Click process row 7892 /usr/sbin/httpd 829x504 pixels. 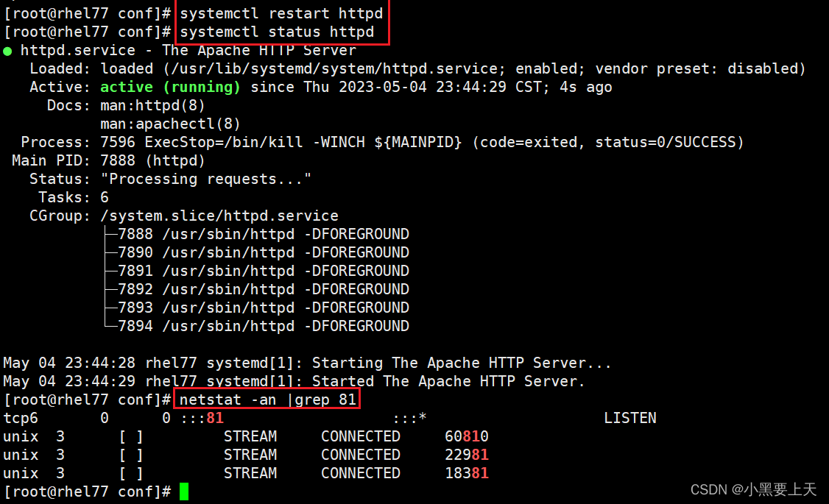point(264,289)
